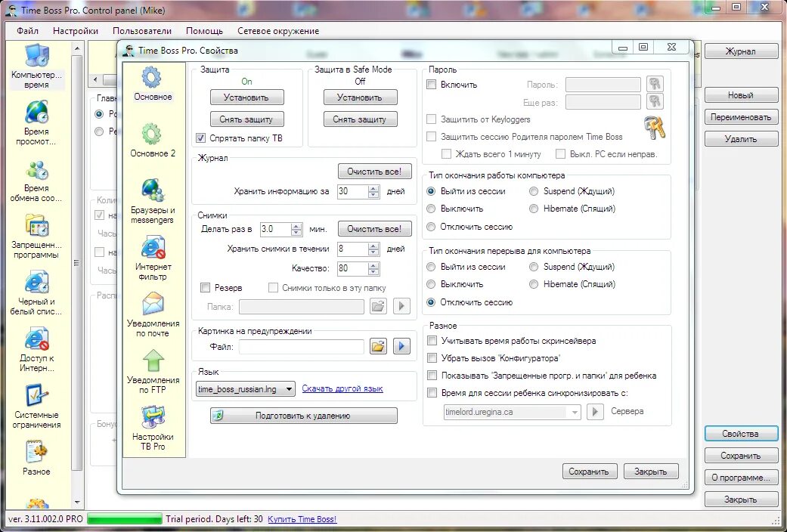Clear journal with Очистить все! button
This screenshot has height=532, width=787.
(374, 171)
